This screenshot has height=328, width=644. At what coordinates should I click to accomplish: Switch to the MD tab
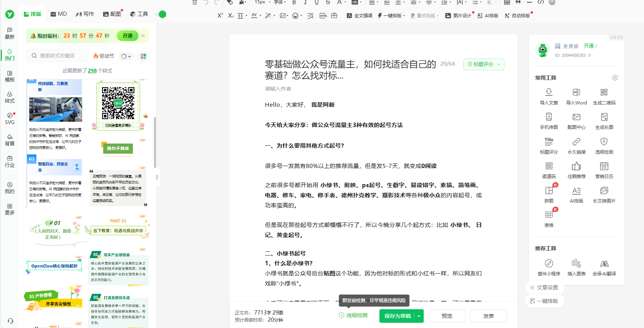click(x=59, y=14)
